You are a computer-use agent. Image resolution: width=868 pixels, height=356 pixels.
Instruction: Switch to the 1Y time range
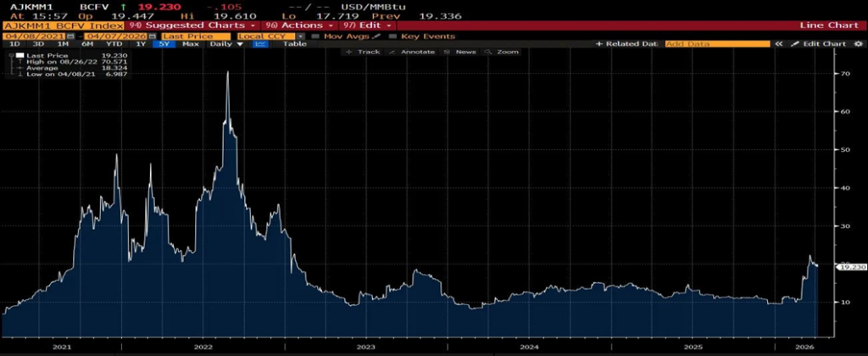tap(142, 44)
